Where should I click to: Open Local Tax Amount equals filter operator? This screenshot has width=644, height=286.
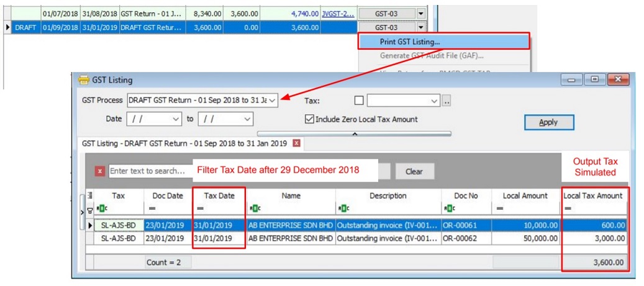(x=568, y=208)
